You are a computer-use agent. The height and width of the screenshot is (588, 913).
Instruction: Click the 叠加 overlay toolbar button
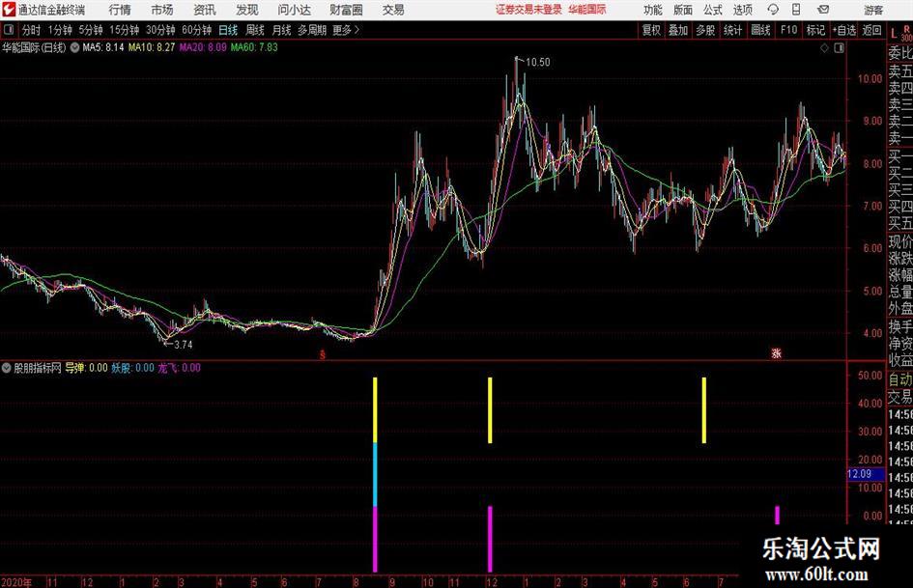coord(678,30)
